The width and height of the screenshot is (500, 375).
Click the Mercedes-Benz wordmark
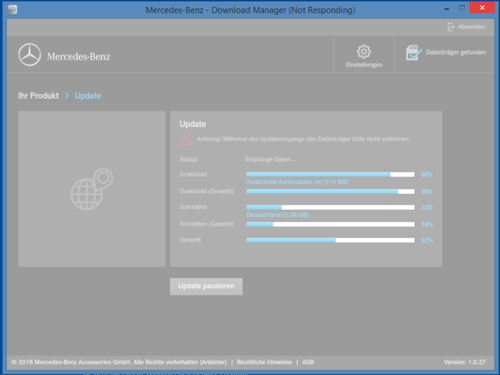pyautogui.click(x=79, y=57)
